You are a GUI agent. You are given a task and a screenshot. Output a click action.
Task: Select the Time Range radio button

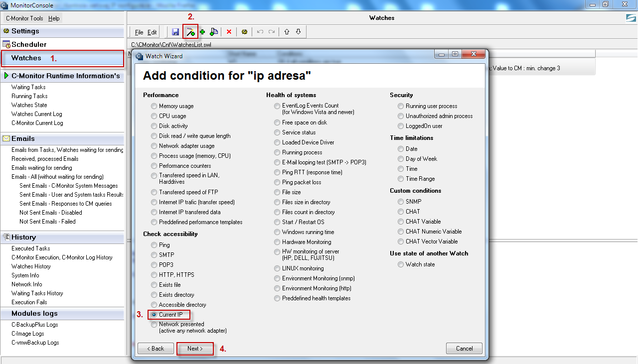click(401, 179)
